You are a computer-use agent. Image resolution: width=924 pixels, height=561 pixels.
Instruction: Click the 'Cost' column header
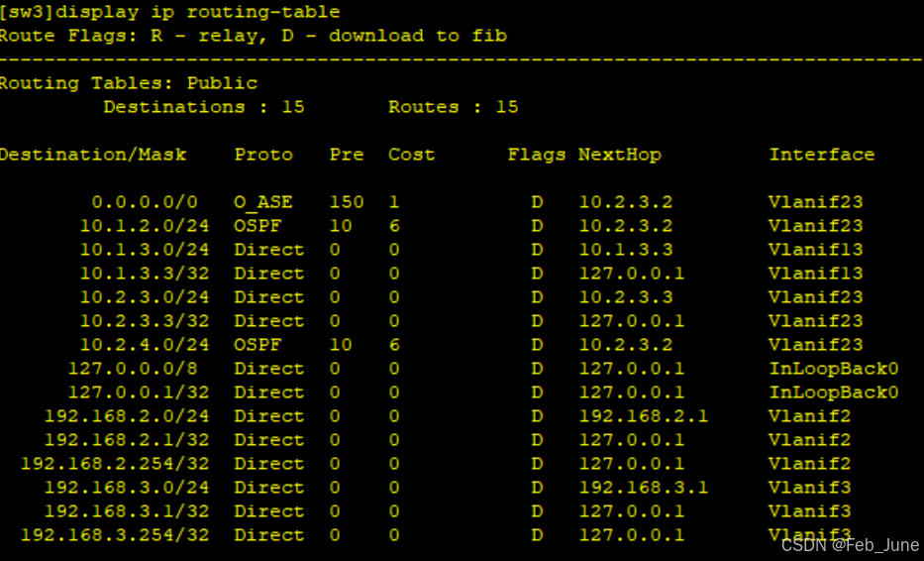411,155
